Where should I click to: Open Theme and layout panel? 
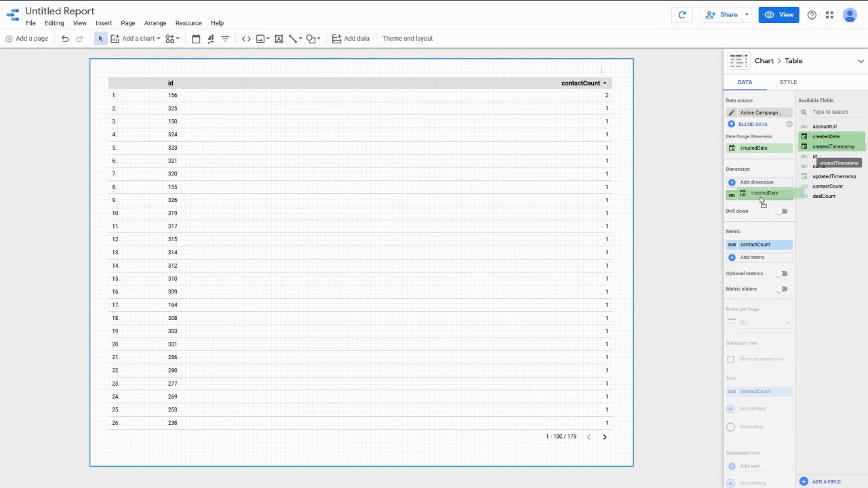(408, 39)
